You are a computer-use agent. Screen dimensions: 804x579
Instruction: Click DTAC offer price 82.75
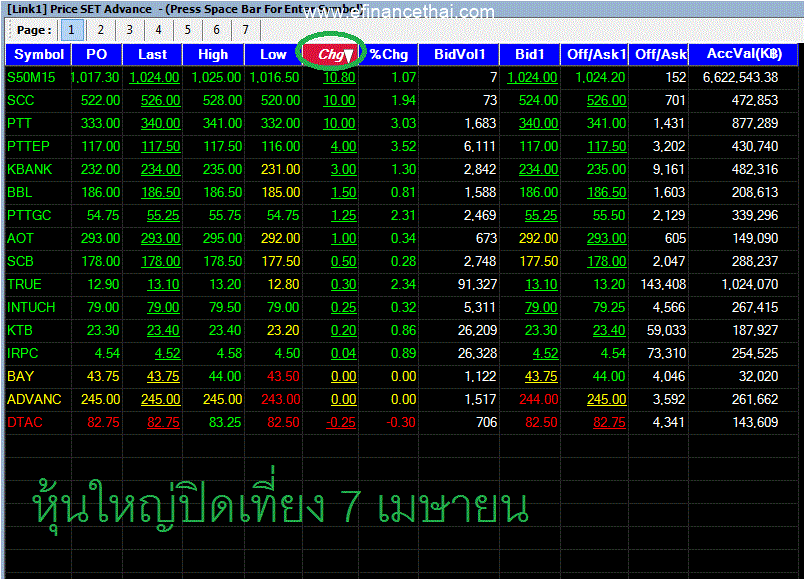coord(609,423)
